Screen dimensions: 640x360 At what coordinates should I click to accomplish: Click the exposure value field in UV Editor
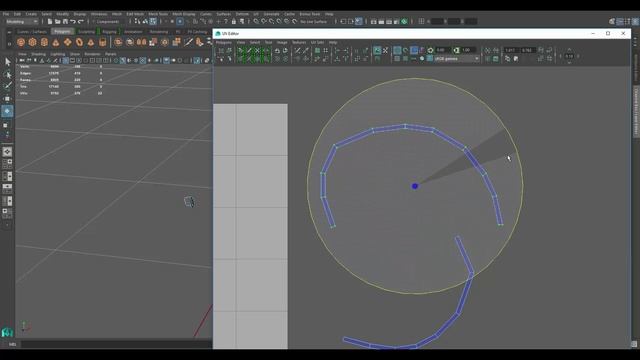pyautogui.click(x=442, y=50)
